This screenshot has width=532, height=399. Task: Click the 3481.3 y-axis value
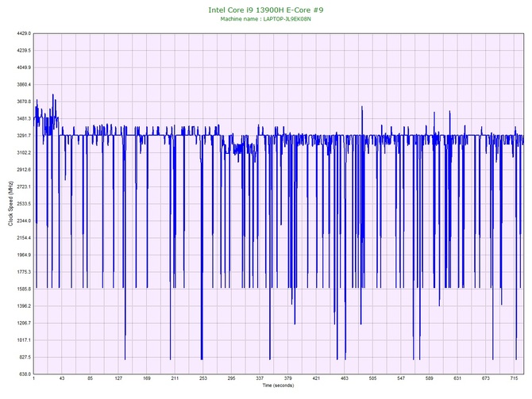coord(24,119)
